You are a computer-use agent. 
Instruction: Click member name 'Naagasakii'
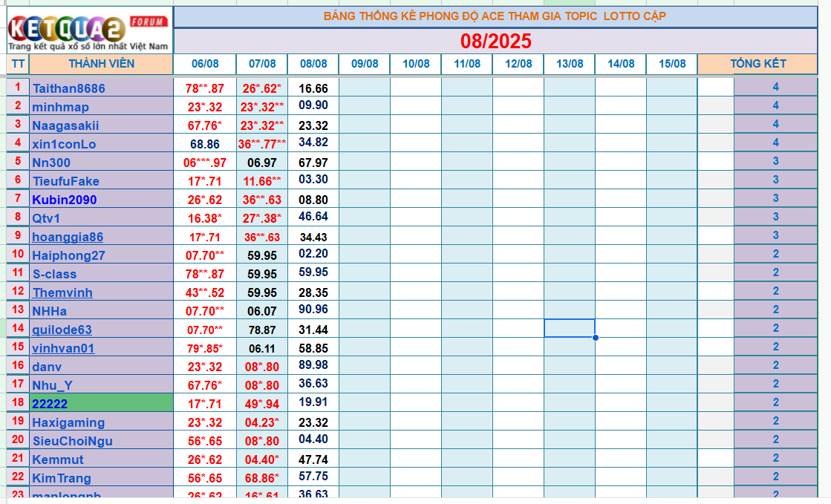click(65, 125)
